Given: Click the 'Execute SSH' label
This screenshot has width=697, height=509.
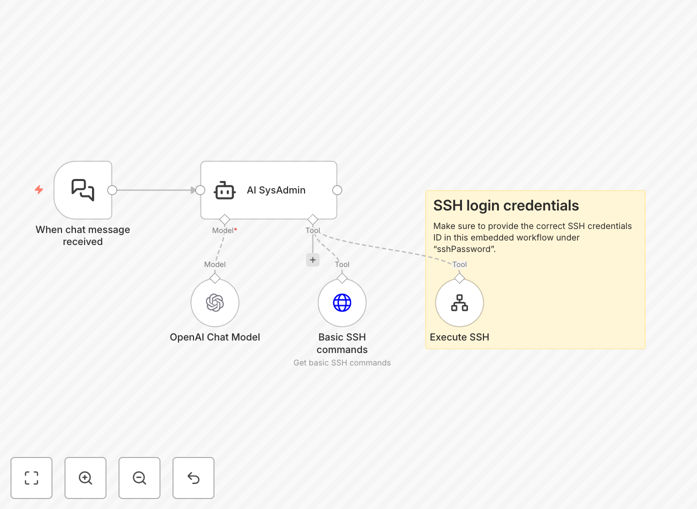Looking at the screenshot, I should (x=459, y=337).
